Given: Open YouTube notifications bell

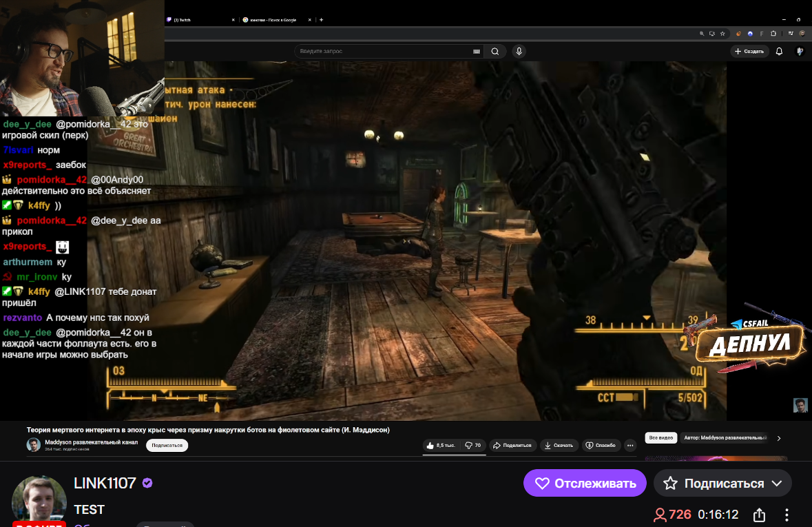Looking at the screenshot, I should (x=779, y=51).
